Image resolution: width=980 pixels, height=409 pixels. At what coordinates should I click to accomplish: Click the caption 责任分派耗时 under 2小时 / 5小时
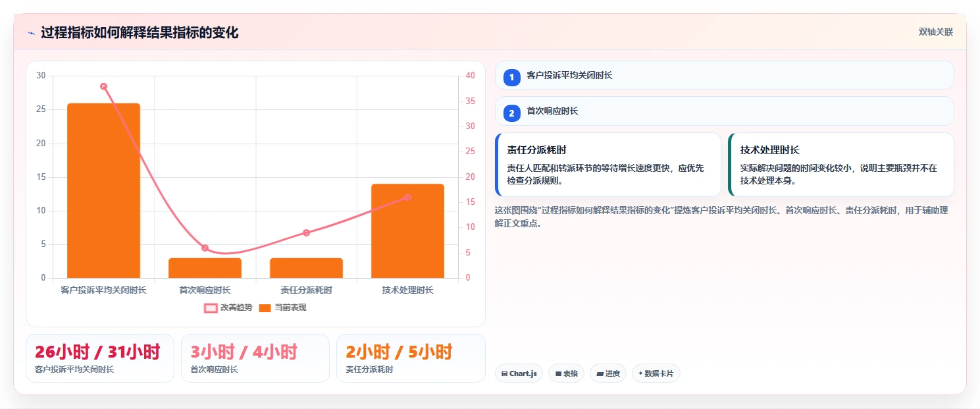369,369
